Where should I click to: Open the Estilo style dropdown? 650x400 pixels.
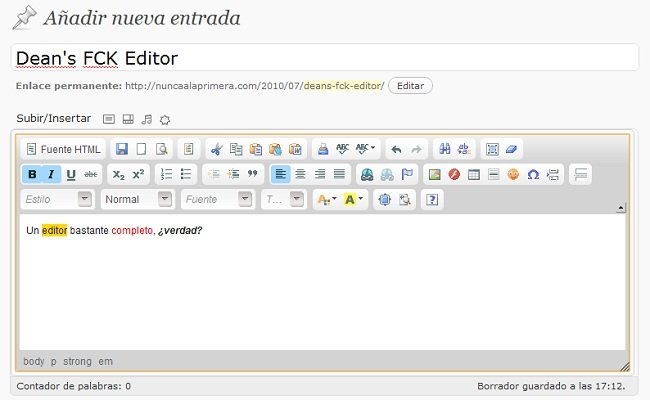[57, 199]
